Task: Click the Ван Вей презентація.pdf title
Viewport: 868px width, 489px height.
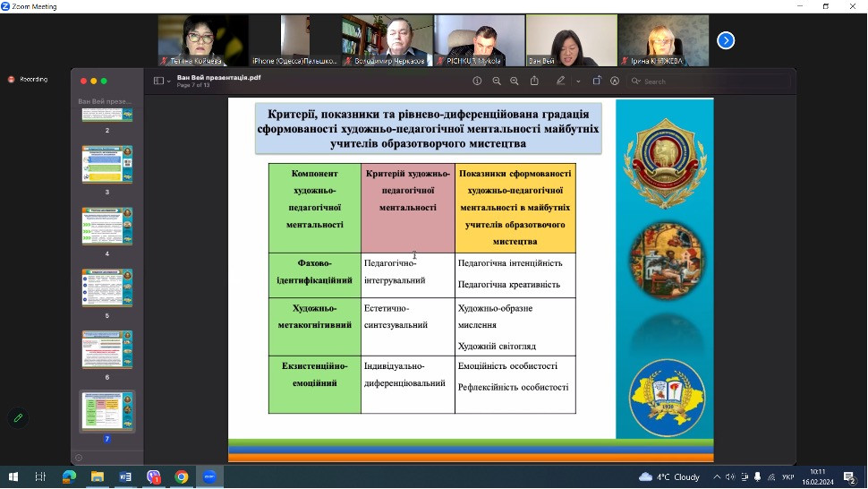Action: (218, 78)
